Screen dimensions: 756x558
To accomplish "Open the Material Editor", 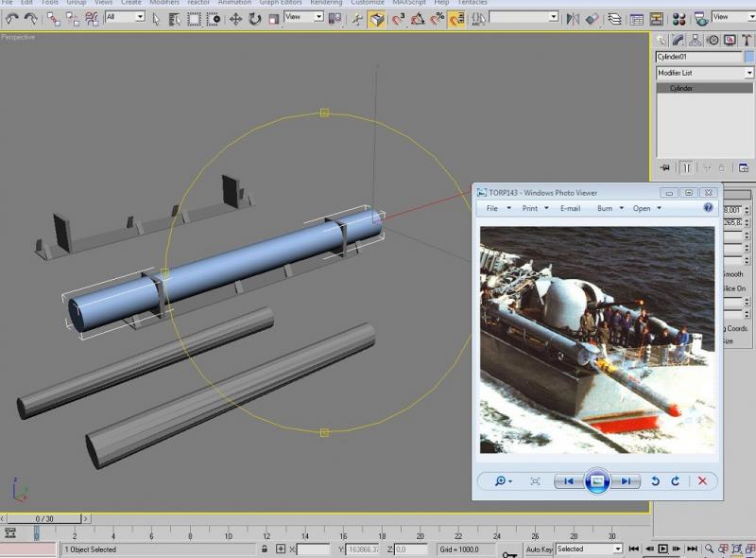I will tap(679, 19).
